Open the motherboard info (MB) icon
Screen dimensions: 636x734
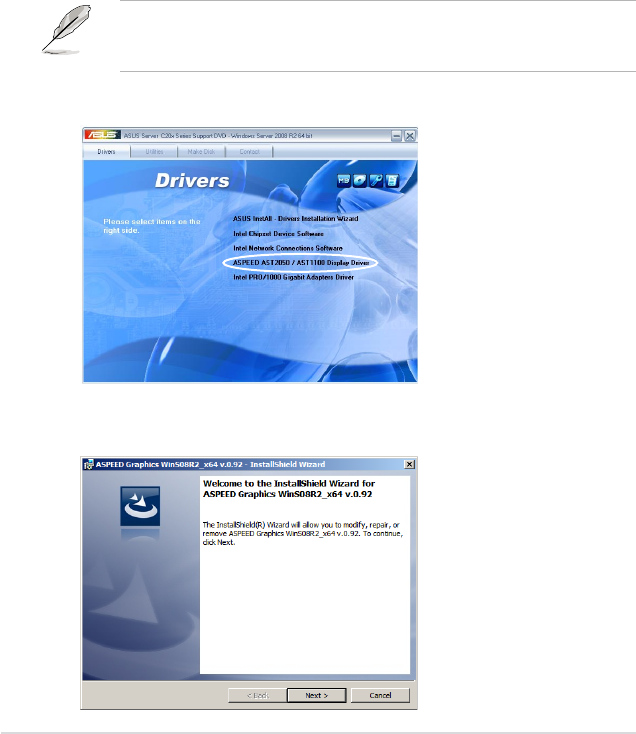pos(344,180)
